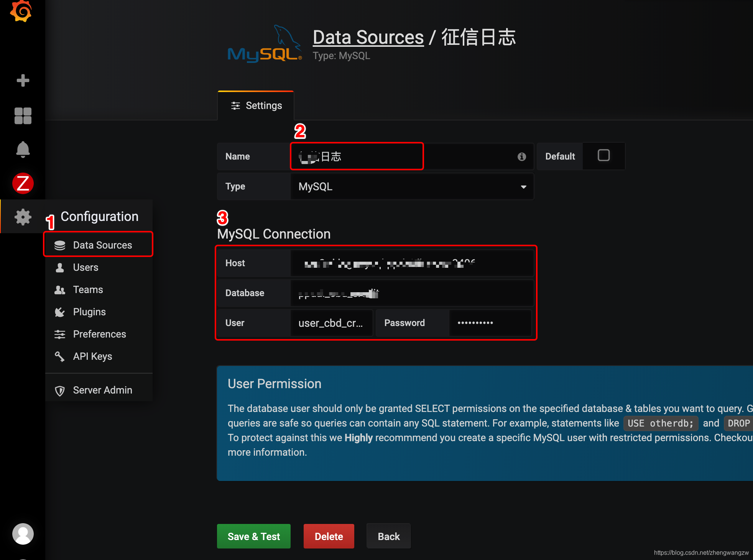Open the user profile avatar icon
753x560 pixels.
[x=23, y=534]
